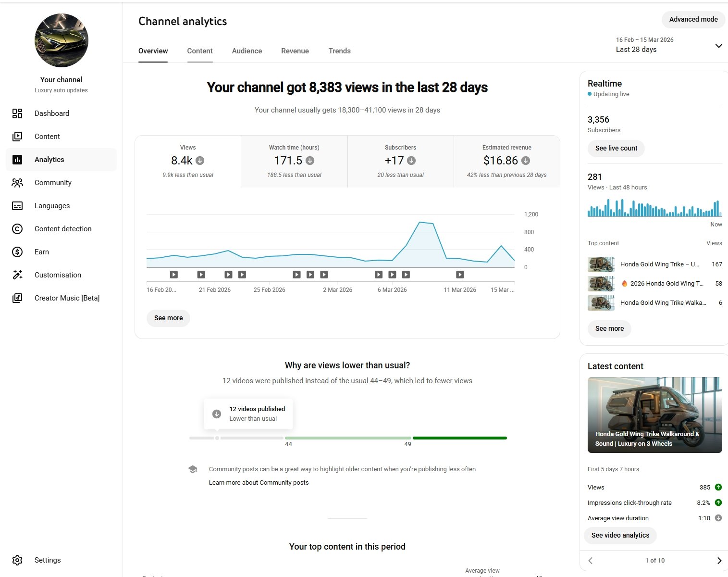
Task: Go to next latest content item
Action: [x=719, y=561]
